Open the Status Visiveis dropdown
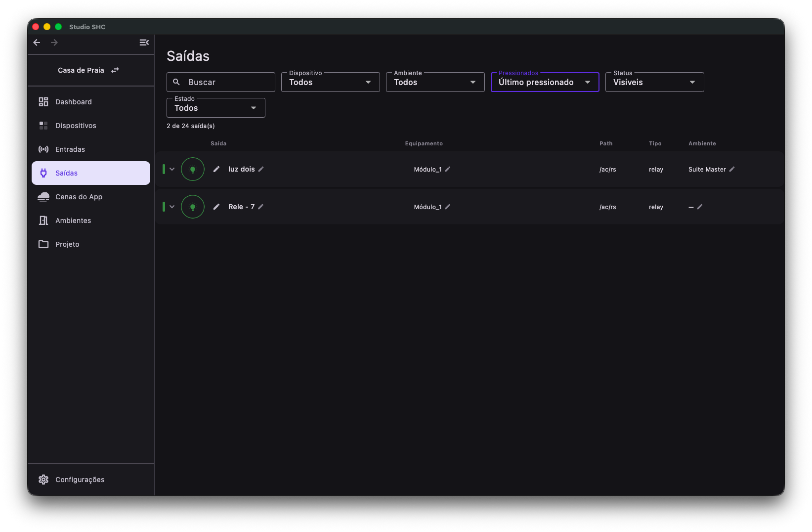 coord(655,82)
